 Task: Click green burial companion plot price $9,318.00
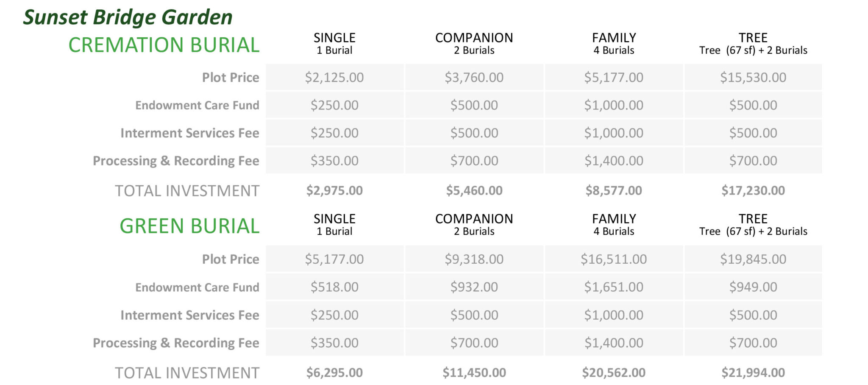tap(474, 259)
